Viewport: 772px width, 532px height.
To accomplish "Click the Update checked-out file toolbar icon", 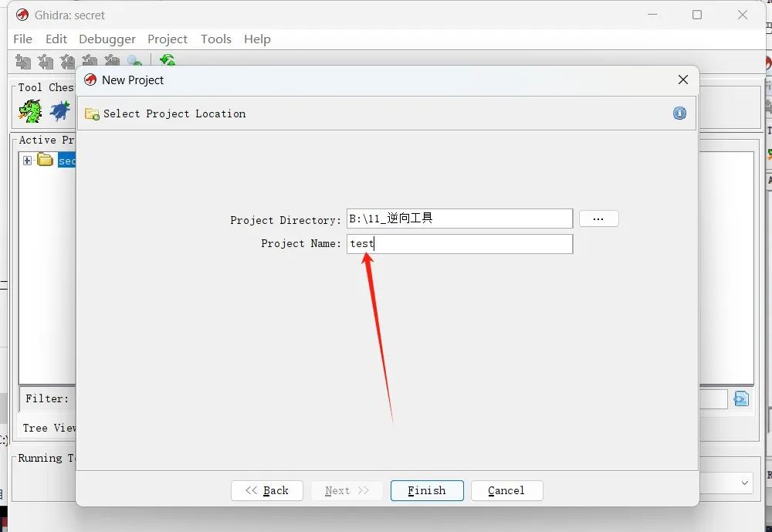I will 67,62.
